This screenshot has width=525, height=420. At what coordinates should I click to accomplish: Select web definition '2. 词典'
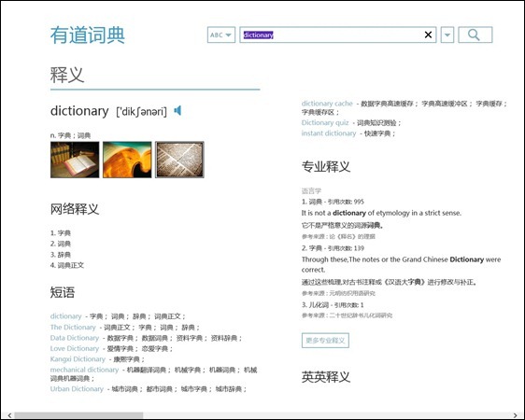coord(61,244)
